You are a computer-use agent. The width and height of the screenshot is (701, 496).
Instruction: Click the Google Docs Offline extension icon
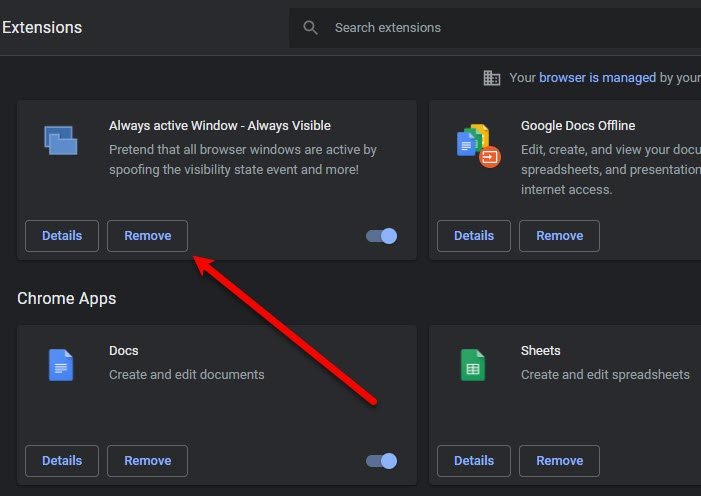tap(478, 146)
